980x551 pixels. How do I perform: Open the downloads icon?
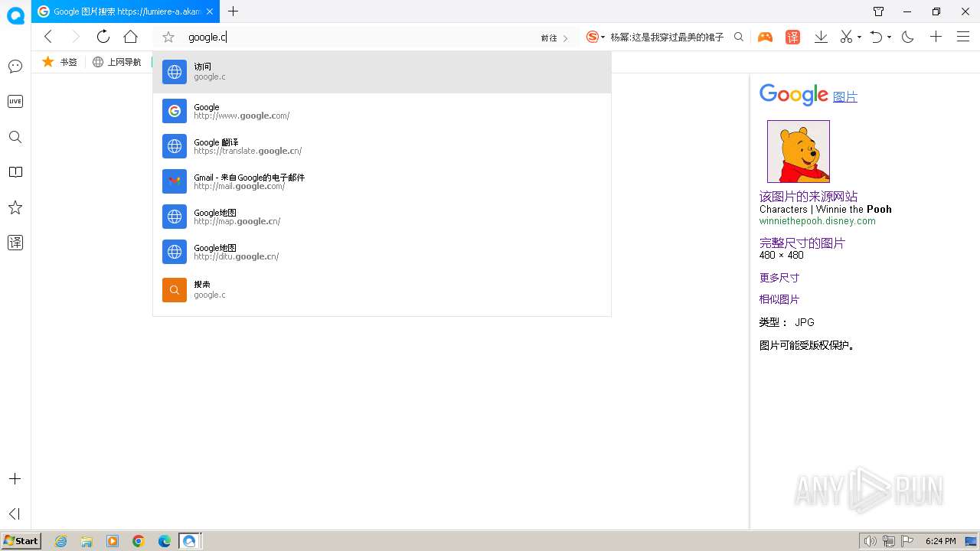[821, 37]
